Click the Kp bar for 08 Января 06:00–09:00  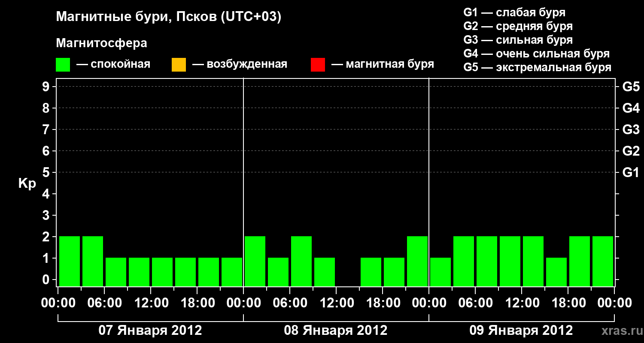pyautogui.click(x=301, y=261)
